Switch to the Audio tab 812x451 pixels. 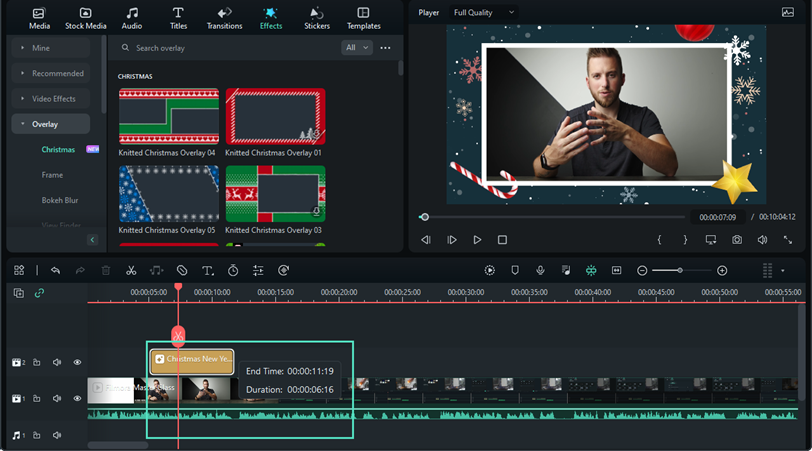point(132,19)
